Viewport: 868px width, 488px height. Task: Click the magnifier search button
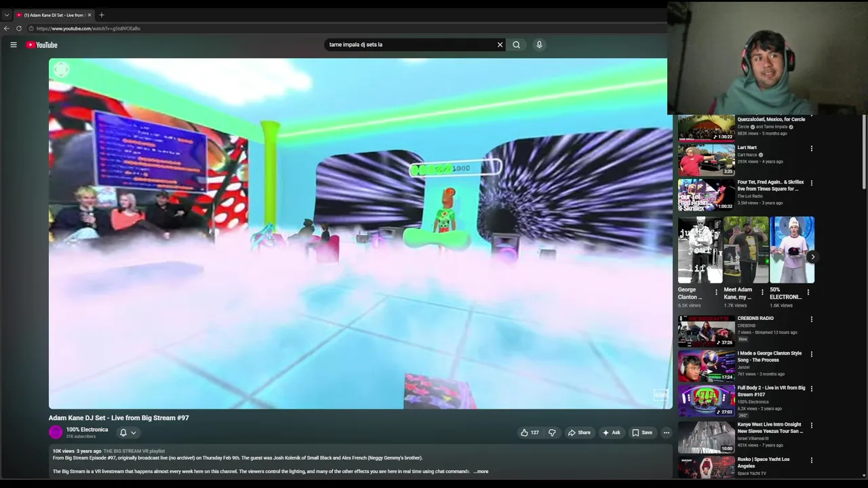point(517,45)
